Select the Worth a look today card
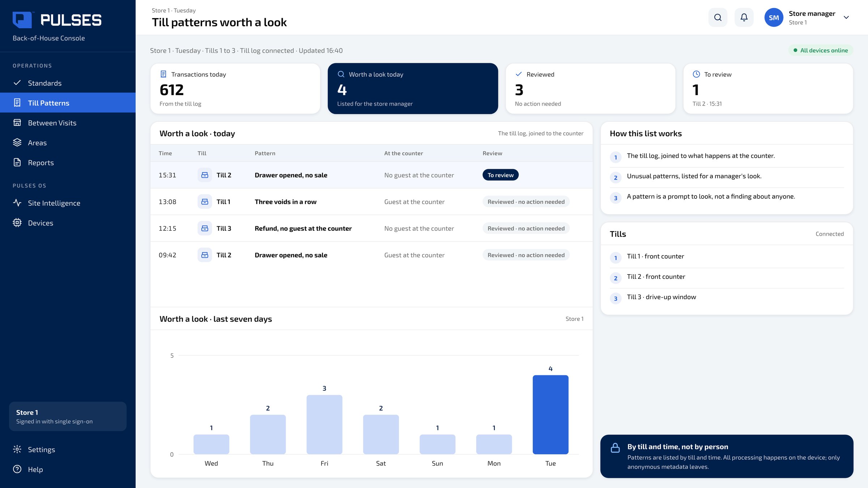This screenshot has width=868, height=488. click(x=413, y=89)
